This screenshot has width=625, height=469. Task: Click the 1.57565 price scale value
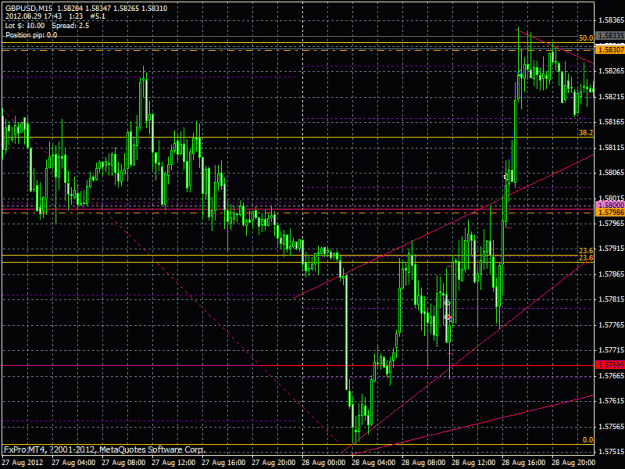pos(611,426)
